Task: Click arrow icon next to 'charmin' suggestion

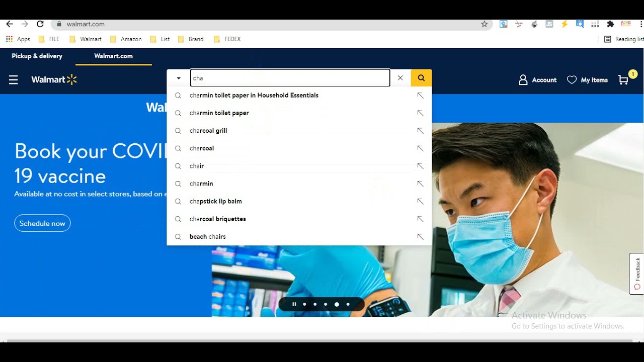Action: [420, 184]
